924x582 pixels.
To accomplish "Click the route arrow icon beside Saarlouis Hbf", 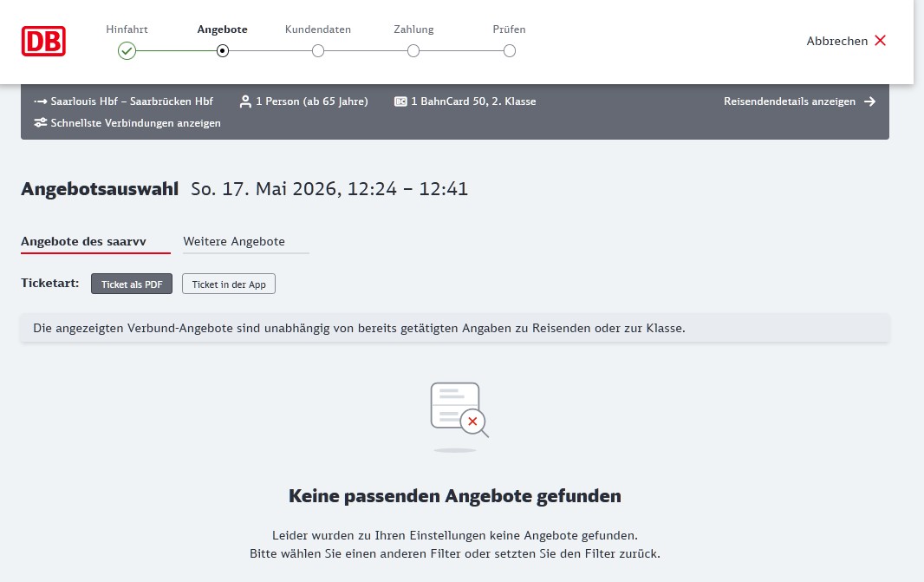I will (41, 101).
